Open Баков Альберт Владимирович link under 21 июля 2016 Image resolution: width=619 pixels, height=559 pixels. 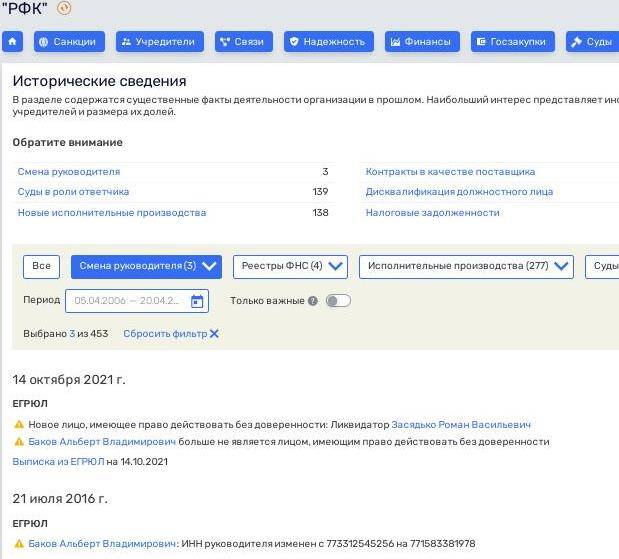(x=102, y=544)
